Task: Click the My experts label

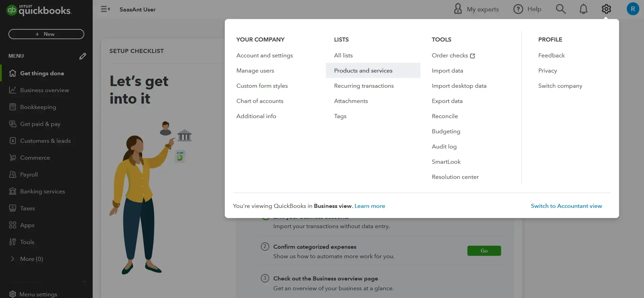Action: click(483, 9)
